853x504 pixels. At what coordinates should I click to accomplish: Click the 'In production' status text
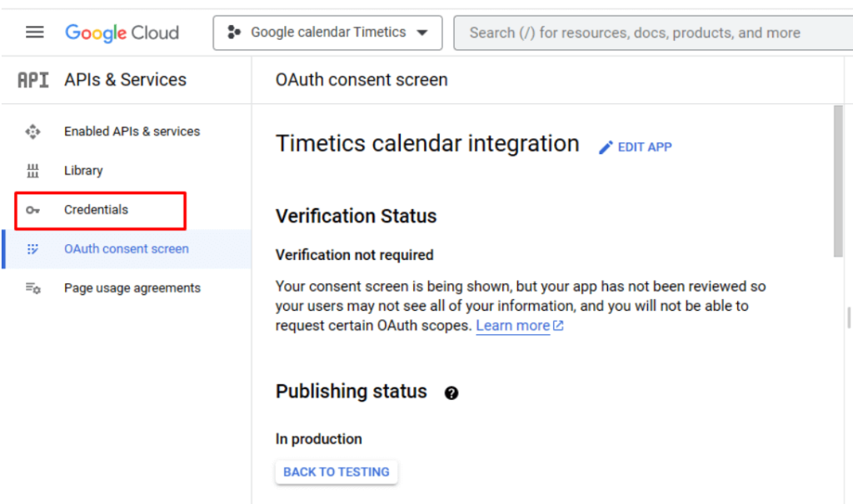(x=319, y=439)
